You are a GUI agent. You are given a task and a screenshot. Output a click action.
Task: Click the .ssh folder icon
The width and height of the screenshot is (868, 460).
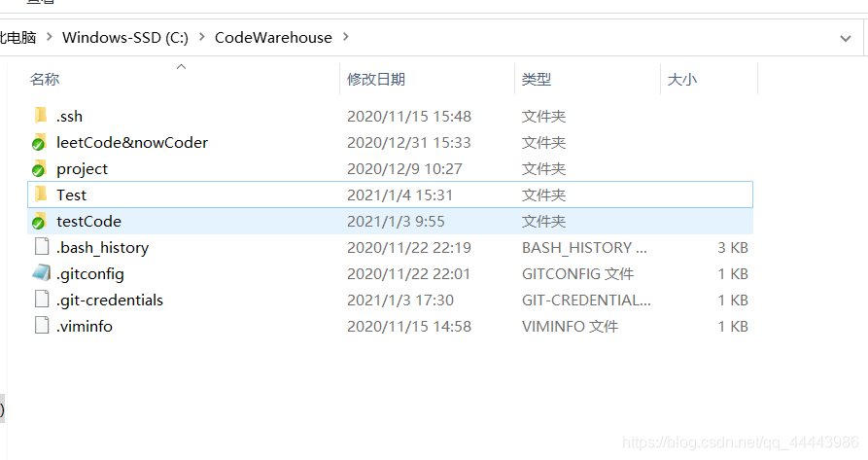click(x=41, y=116)
